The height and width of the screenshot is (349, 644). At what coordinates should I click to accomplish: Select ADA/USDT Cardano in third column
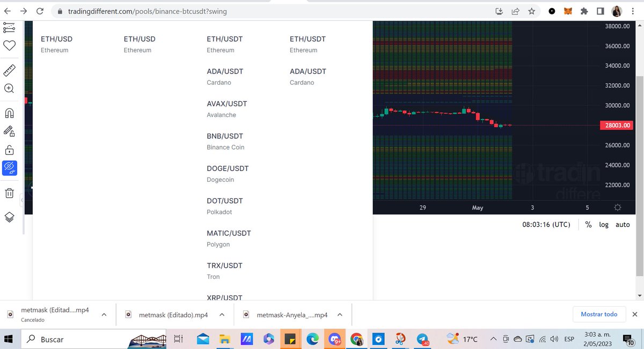[225, 77]
